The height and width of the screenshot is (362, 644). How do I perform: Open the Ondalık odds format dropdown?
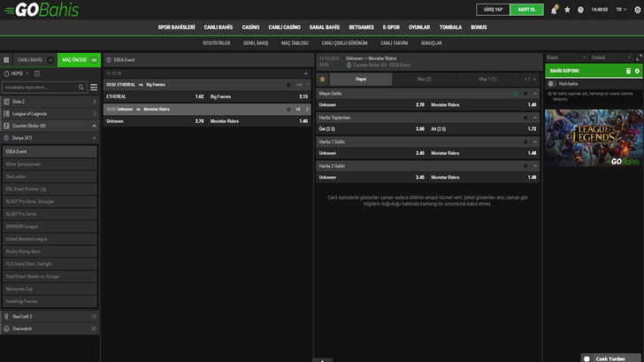click(610, 58)
